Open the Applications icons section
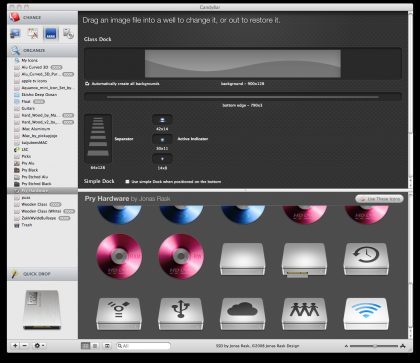The height and width of the screenshot is (363, 420). (33, 33)
